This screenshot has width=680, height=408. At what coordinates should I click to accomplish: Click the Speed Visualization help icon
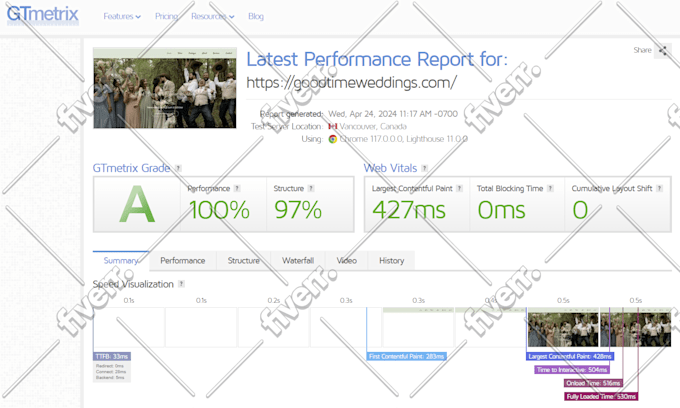coord(181,284)
